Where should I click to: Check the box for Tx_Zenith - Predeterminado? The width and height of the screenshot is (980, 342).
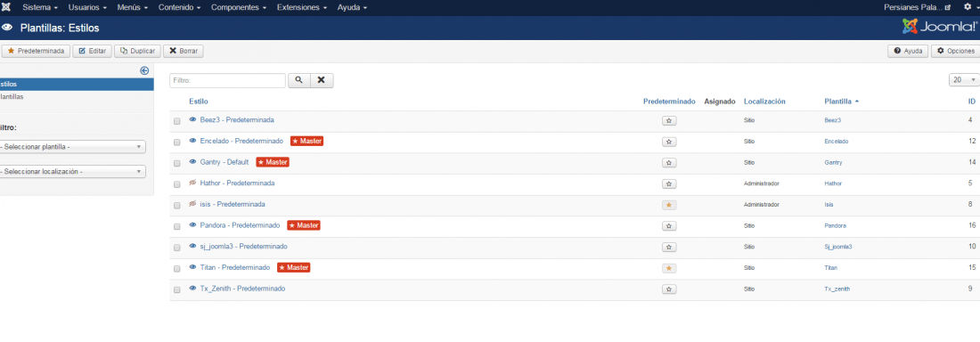[177, 290]
